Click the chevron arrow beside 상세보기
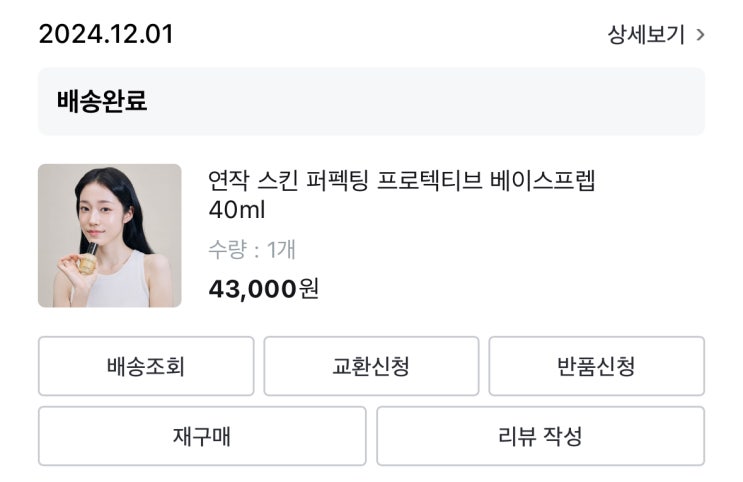This screenshot has width=743, height=482. tap(700, 35)
